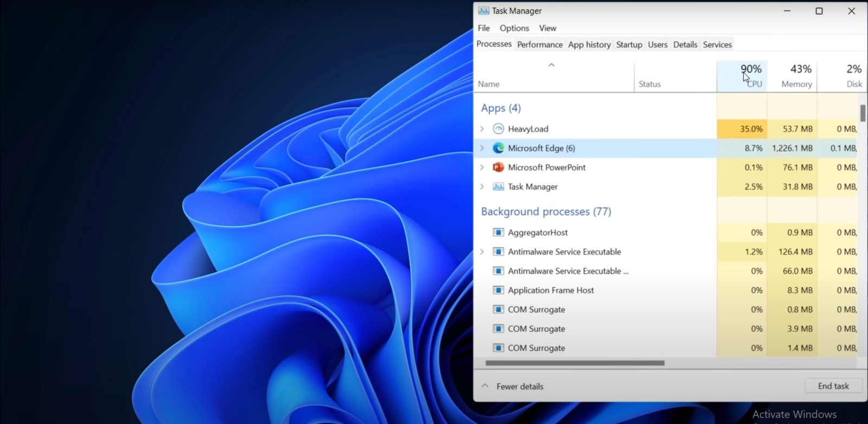
Task: Switch to the Users tab
Action: pos(658,44)
